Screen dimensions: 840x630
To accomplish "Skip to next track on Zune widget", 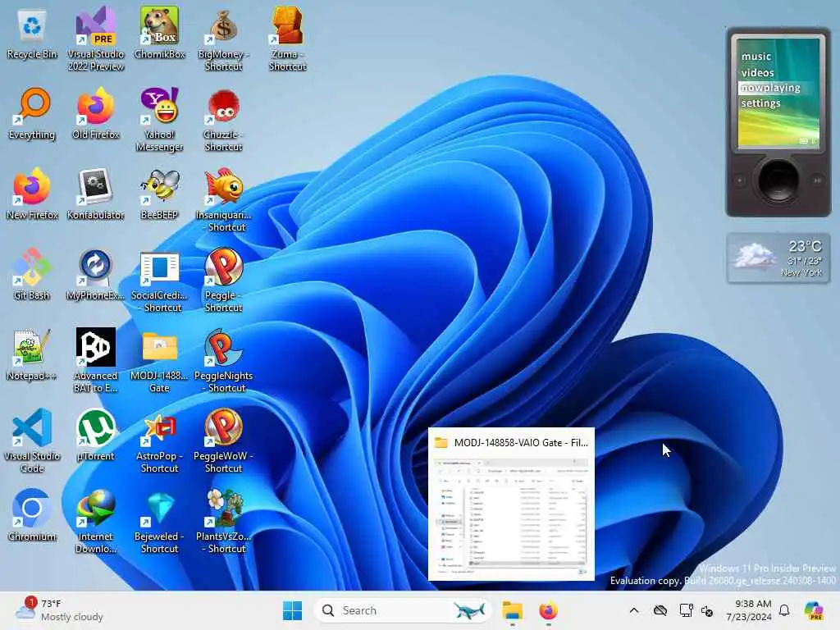I will pyautogui.click(x=817, y=180).
